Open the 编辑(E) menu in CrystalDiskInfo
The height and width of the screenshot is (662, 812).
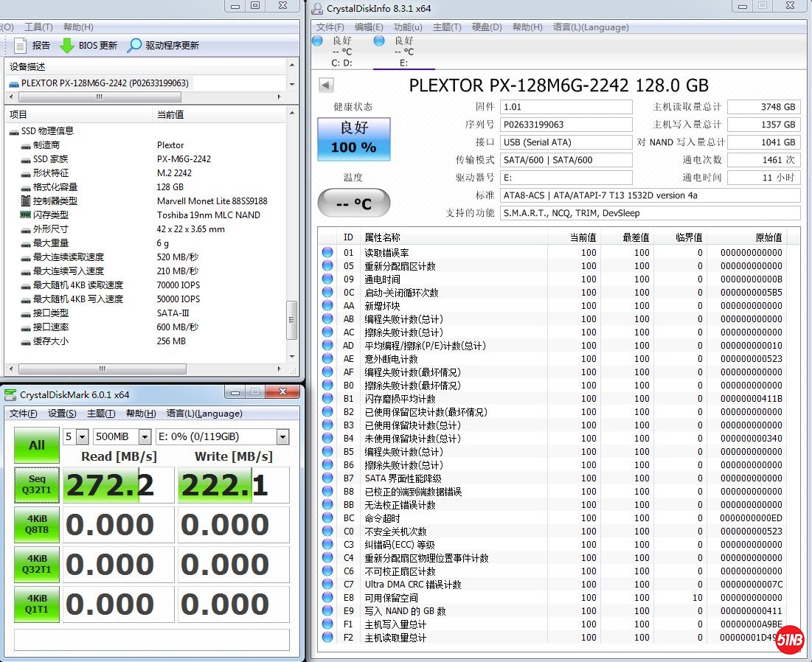click(x=369, y=27)
